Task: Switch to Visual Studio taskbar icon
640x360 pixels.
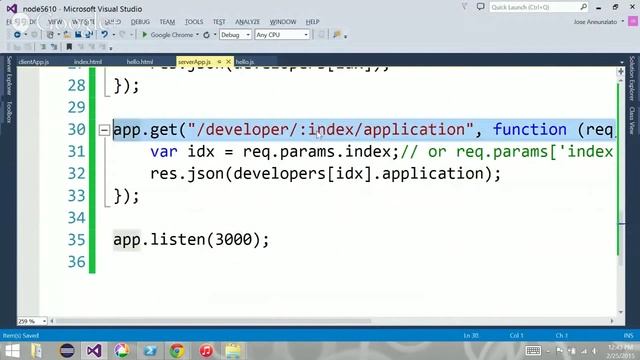Action: 94,351
